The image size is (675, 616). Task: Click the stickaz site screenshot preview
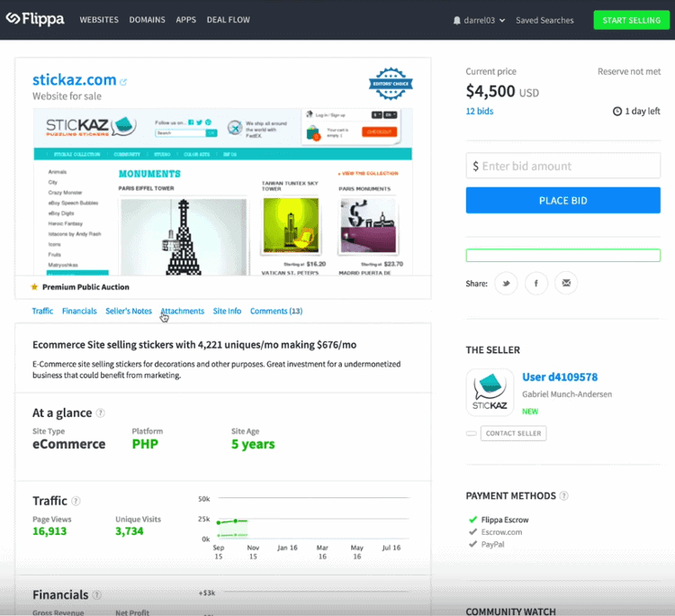click(223, 192)
